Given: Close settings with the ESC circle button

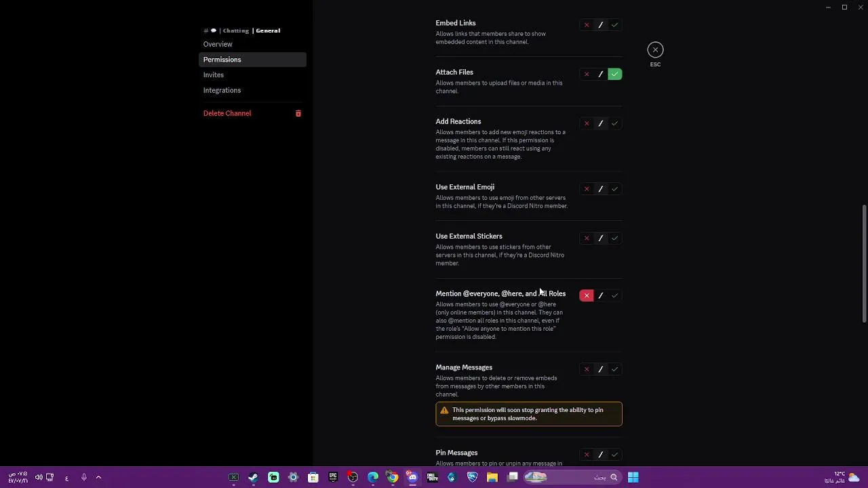Looking at the screenshot, I should click(655, 49).
